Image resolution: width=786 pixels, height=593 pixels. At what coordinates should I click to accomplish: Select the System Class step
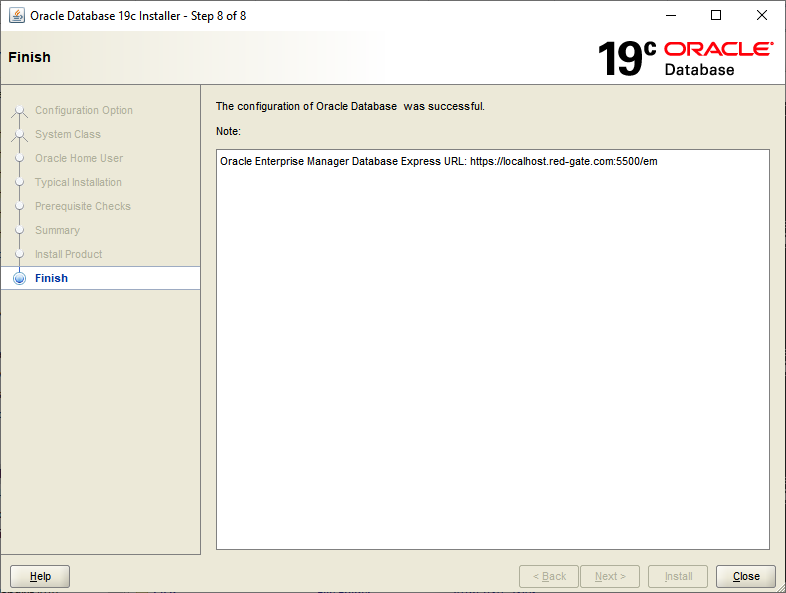(x=68, y=134)
